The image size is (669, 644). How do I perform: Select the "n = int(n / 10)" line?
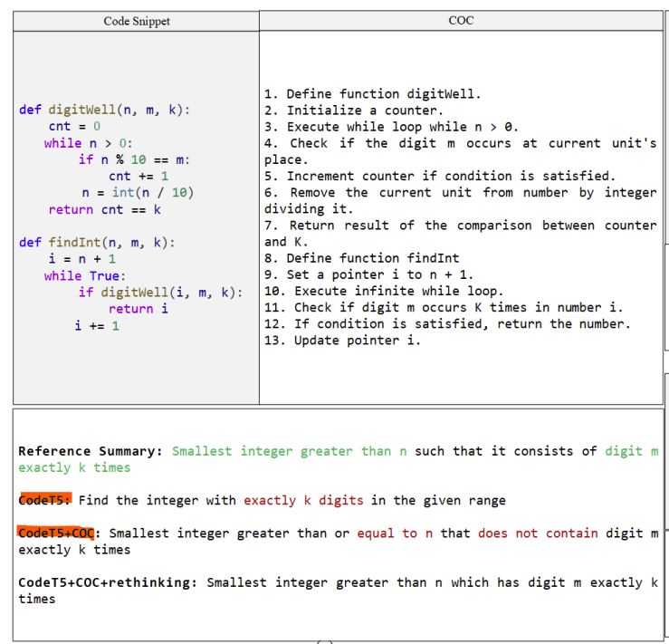pyautogui.click(x=137, y=192)
